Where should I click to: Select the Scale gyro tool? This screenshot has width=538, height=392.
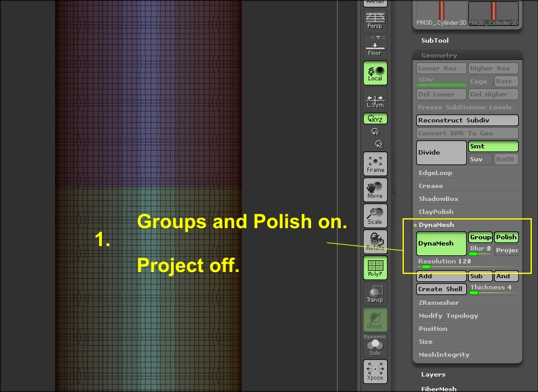[374, 215]
